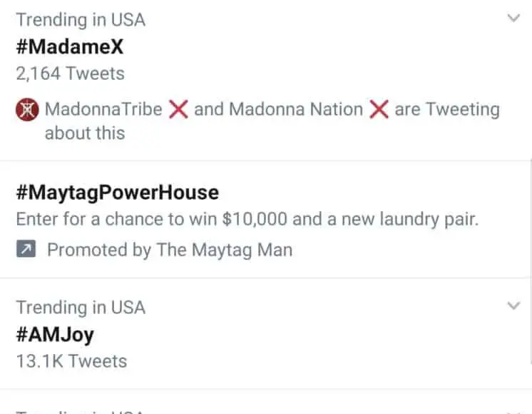Tap the promoted arrow icon
This screenshot has width=532, height=414.
pyautogui.click(x=26, y=250)
